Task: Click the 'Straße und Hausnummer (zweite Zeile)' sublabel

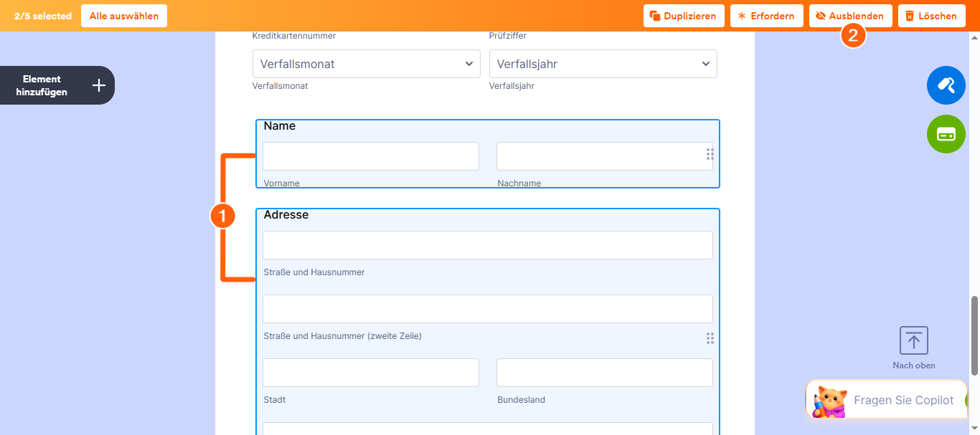Action: tap(343, 336)
